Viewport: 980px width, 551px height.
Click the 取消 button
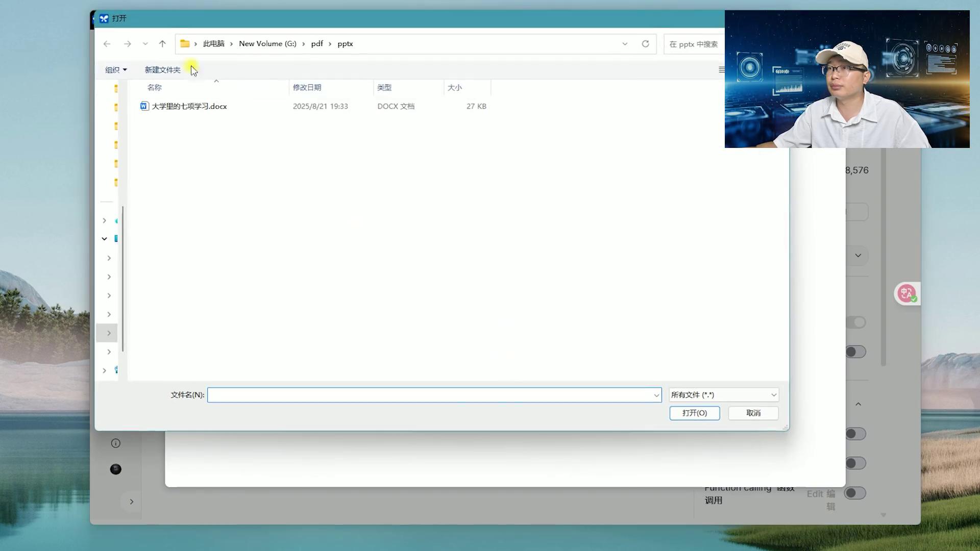[753, 413]
